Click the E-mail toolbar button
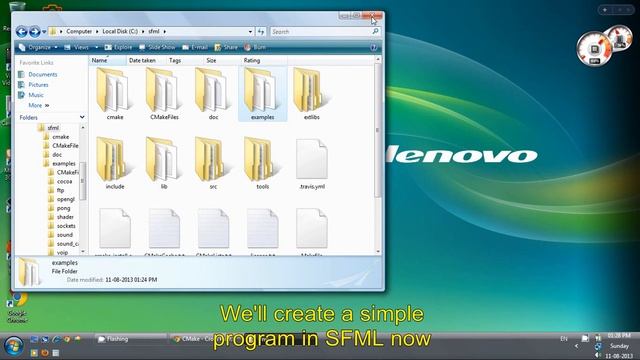This screenshot has height=360, width=640. [x=195, y=47]
